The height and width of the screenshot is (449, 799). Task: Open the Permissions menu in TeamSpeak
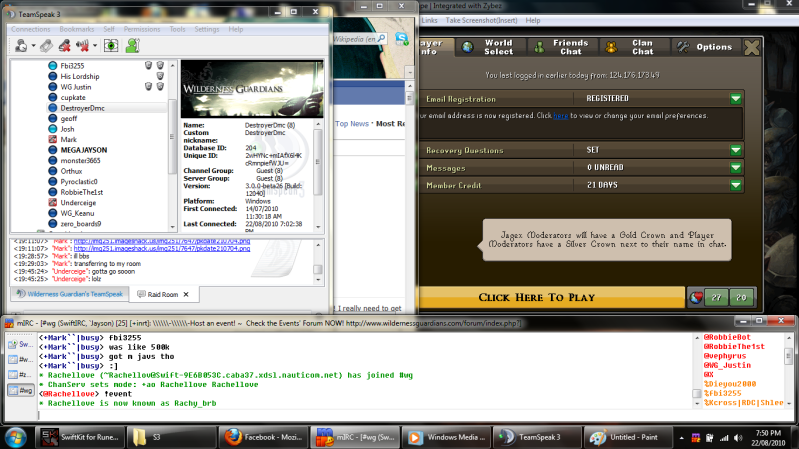tap(142, 29)
